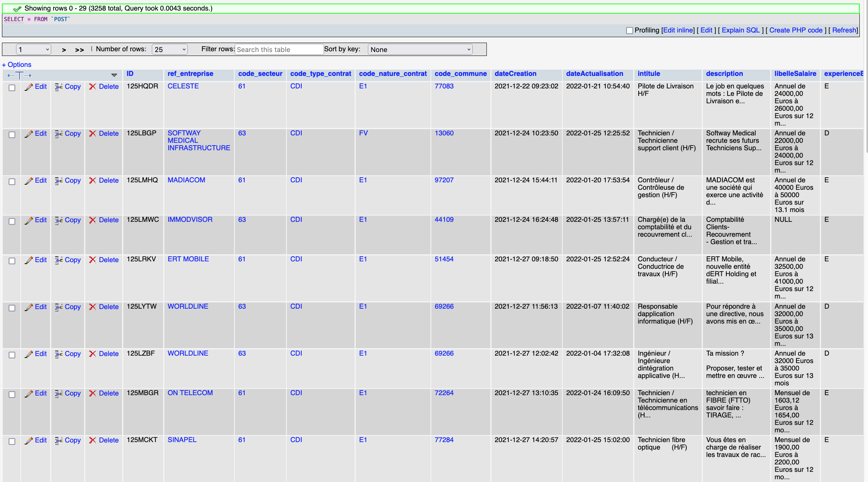Image resolution: width=868 pixels, height=482 pixels.
Task: Click the Refresh link
Action: tap(844, 30)
